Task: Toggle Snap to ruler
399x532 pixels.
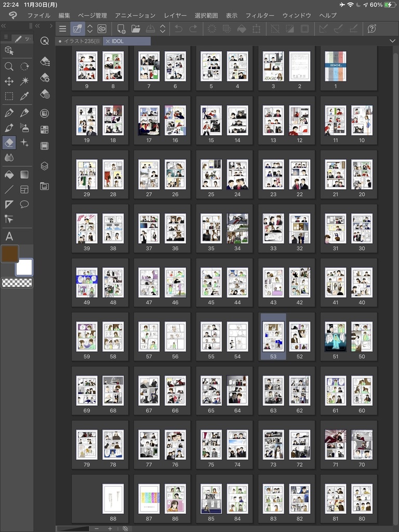Action: tap(324, 29)
